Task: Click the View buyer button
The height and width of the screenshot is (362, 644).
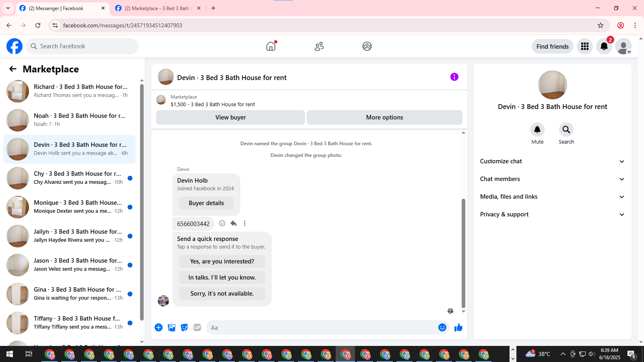Action: tap(231, 117)
